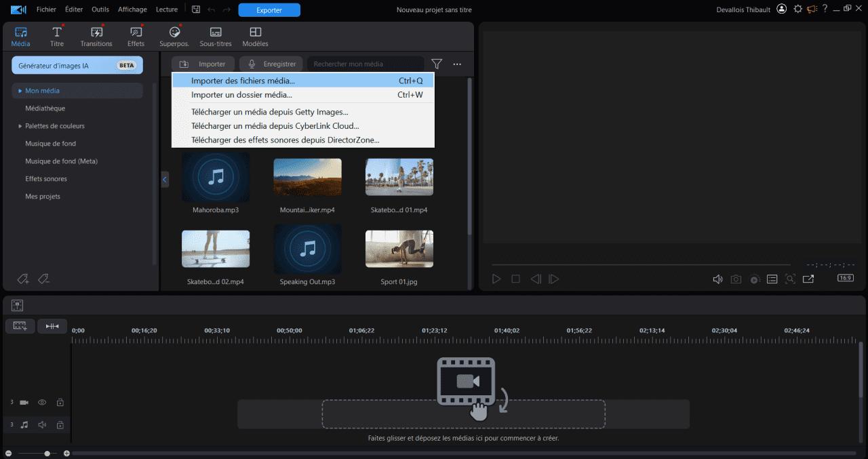Select Importer un dossier média menu entry
The height and width of the screenshot is (459, 868).
[241, 95]
